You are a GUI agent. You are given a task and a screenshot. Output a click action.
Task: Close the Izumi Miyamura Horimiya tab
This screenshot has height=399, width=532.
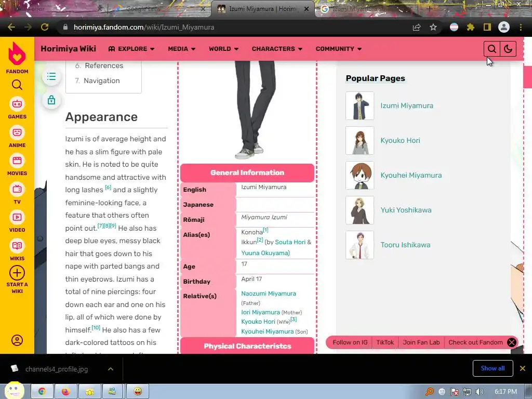coord(307,9)
